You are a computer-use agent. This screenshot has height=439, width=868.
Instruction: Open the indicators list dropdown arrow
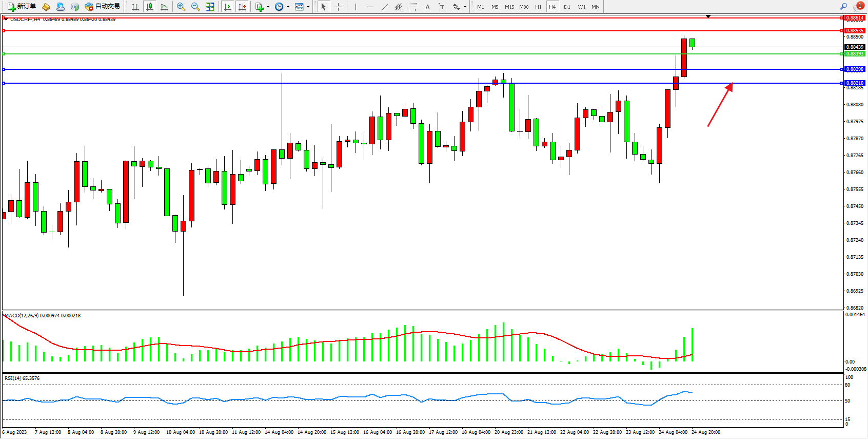[268, 7]
